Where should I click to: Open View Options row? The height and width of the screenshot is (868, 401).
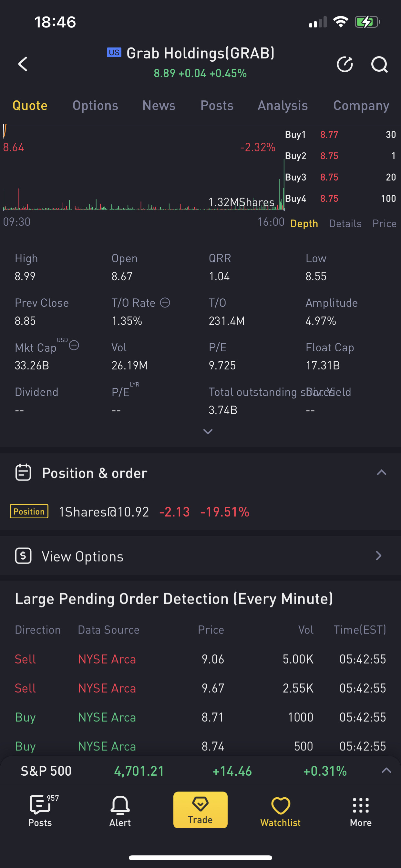pos(200,556)
